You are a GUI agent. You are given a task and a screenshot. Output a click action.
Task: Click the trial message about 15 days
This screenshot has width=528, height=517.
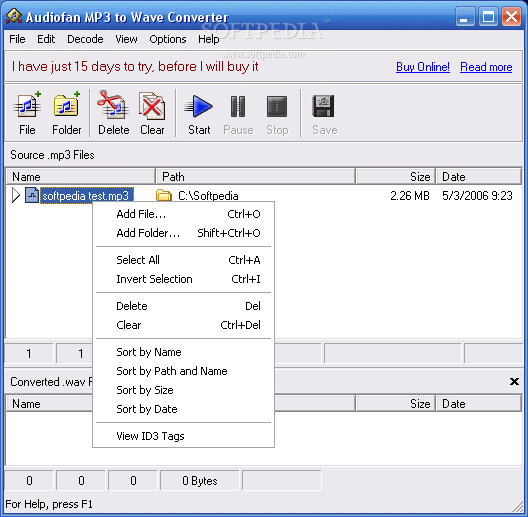click(135, 67)
